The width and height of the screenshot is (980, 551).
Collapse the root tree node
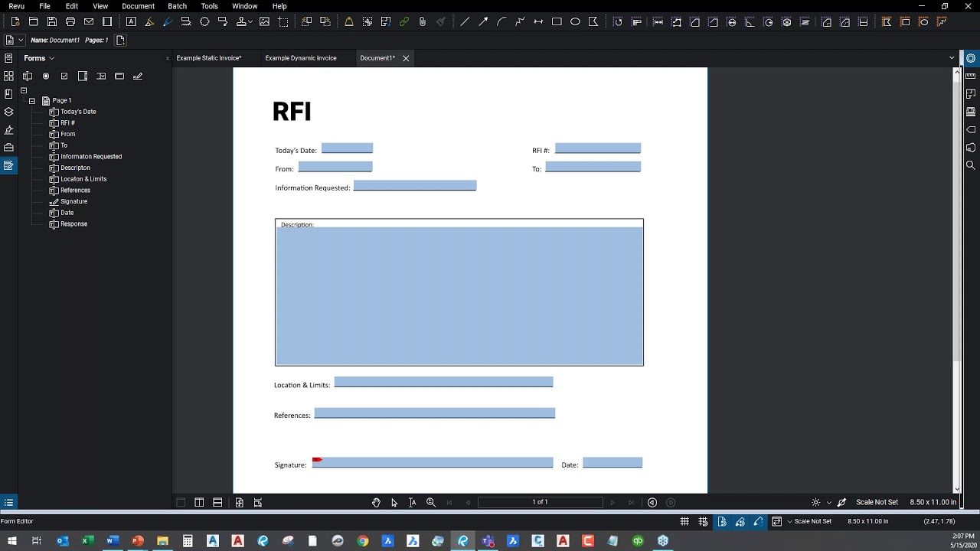(x=24, y=90)
